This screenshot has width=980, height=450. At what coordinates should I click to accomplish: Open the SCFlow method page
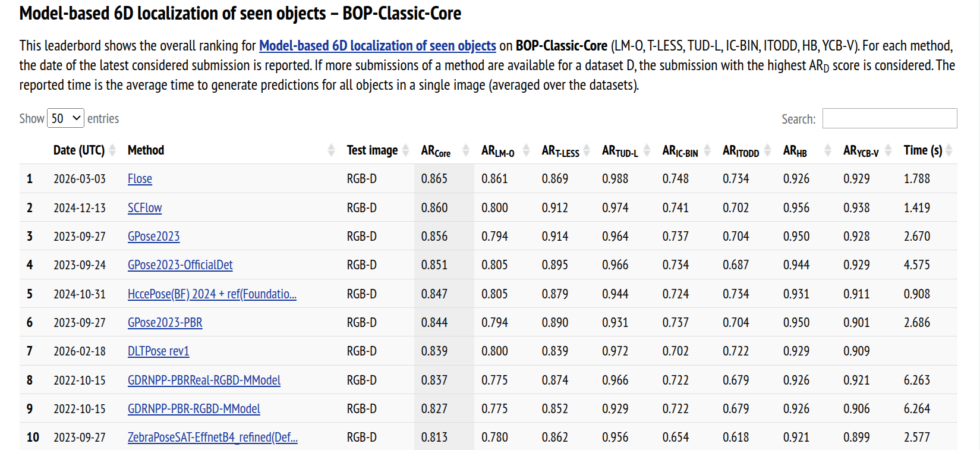tap(144, 207)
